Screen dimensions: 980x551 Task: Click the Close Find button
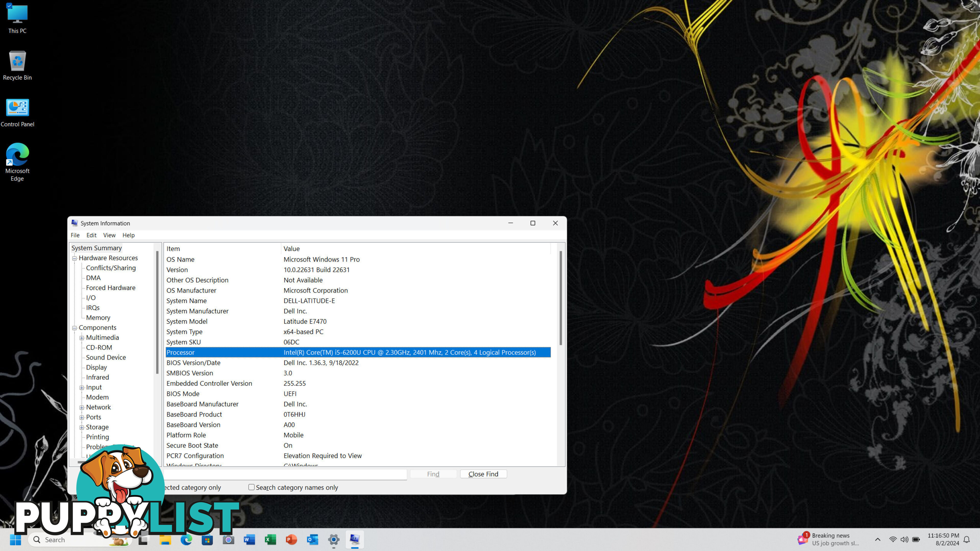click(483, 474)
